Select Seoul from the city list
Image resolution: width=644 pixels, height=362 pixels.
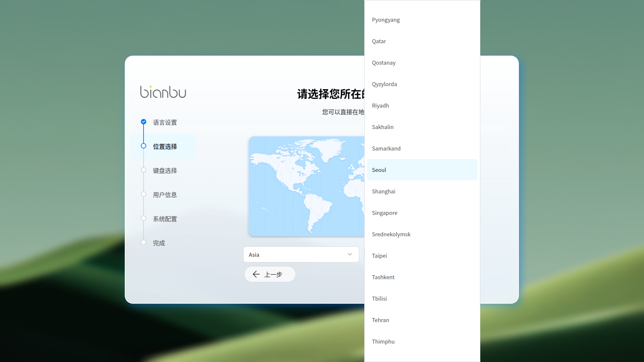pos(379,170)
